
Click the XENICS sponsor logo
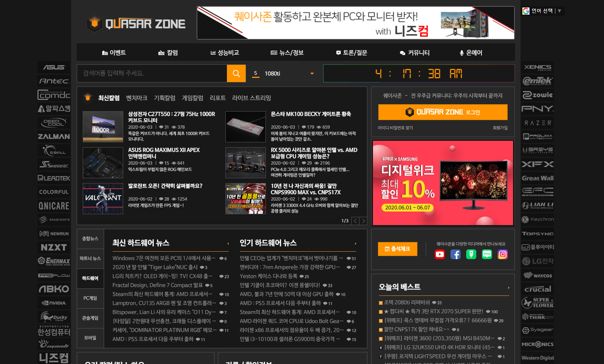click(x=538, y=67)
